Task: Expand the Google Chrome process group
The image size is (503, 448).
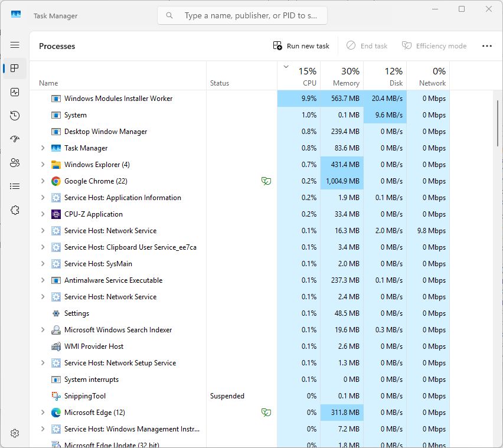Action: [43, 181]
